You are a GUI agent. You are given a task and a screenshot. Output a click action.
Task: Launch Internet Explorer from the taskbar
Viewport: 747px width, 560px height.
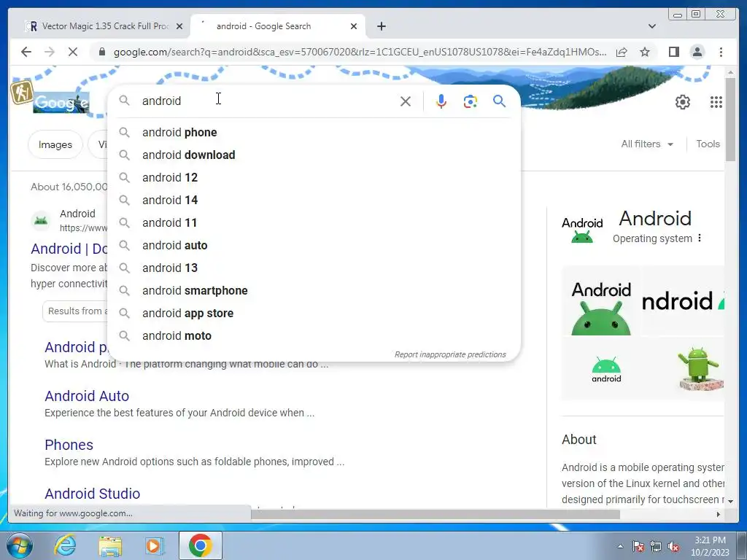(65, 545)
